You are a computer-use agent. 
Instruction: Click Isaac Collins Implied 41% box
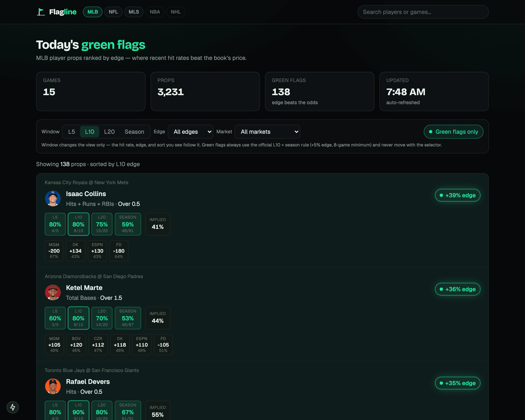coord(158,224)
